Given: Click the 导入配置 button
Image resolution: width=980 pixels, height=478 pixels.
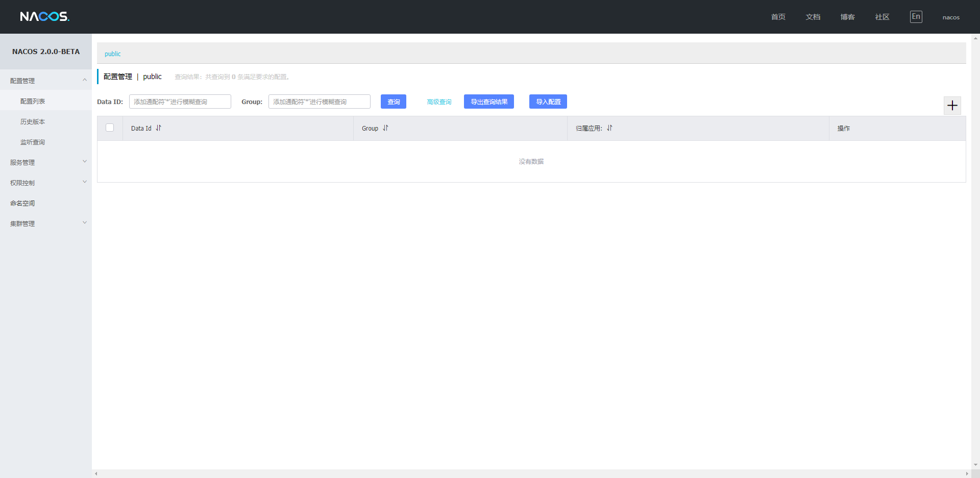Looking at the screenshot, I should [x=548, y=102].
